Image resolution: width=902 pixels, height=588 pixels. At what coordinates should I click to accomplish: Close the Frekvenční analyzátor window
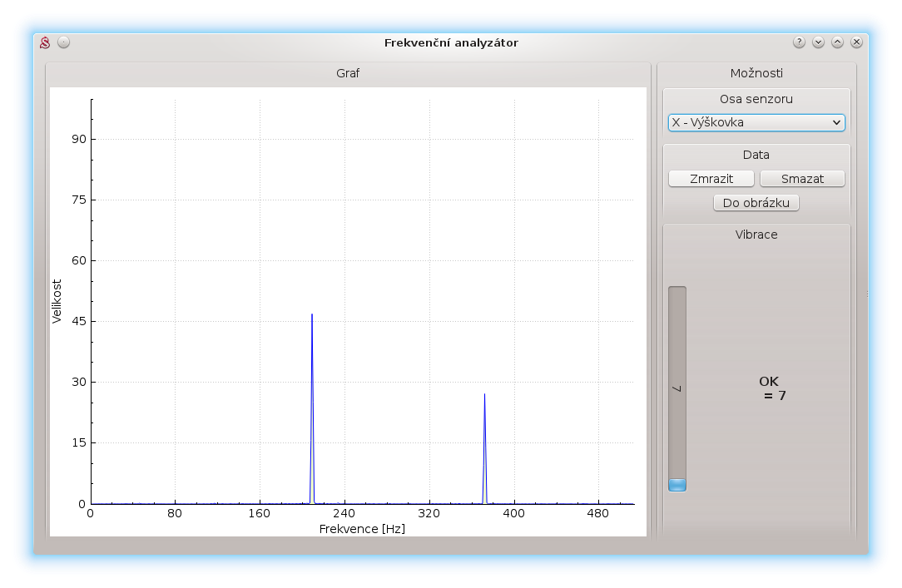tap(856, 42)
